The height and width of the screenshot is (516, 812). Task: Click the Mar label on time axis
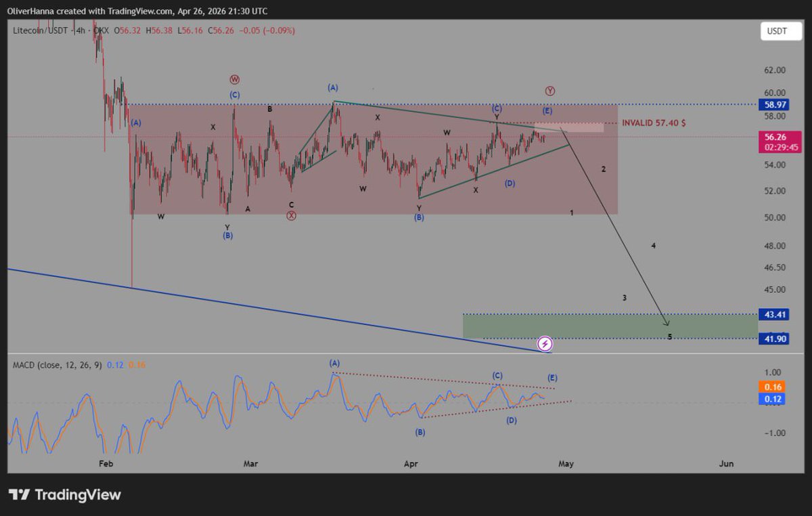click(251, 464)
